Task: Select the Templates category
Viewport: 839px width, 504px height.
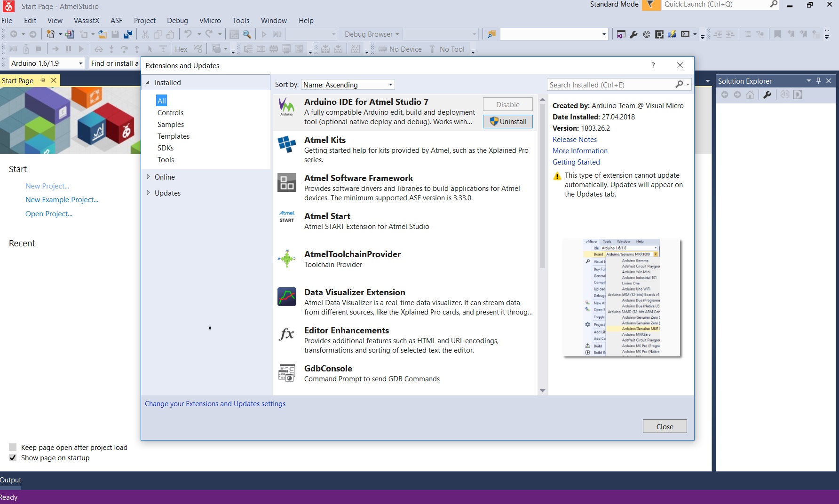Action: (174, 136)
